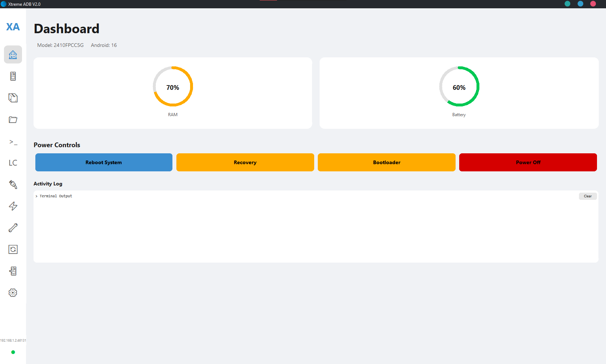
Task: Open the fastboot lightning tool
Action: [x=13, y=206]
